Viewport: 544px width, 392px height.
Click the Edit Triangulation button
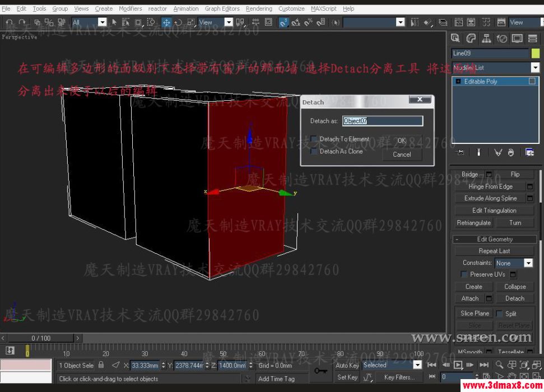tap(494, 210)
